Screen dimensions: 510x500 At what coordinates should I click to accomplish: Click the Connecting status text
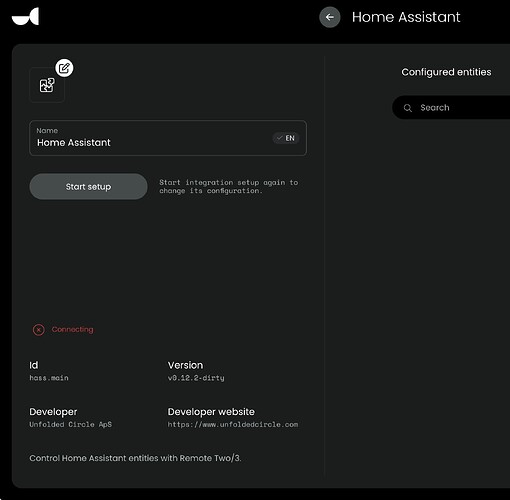(x=72, y=329)
